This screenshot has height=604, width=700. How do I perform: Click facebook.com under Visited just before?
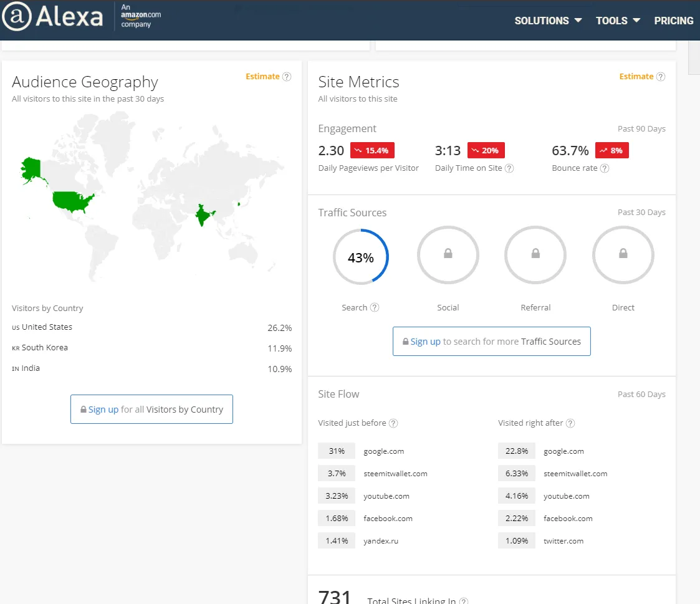pyautogui.click(x=388, y=518)
